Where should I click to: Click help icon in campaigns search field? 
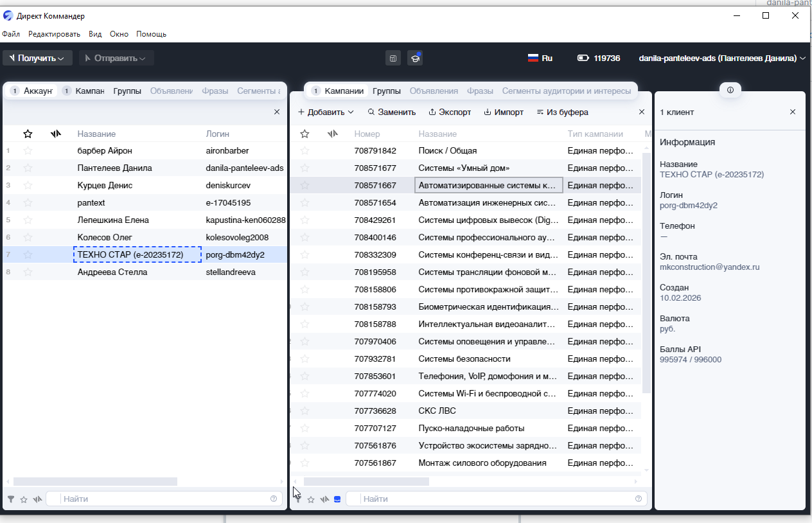[638, 499]
